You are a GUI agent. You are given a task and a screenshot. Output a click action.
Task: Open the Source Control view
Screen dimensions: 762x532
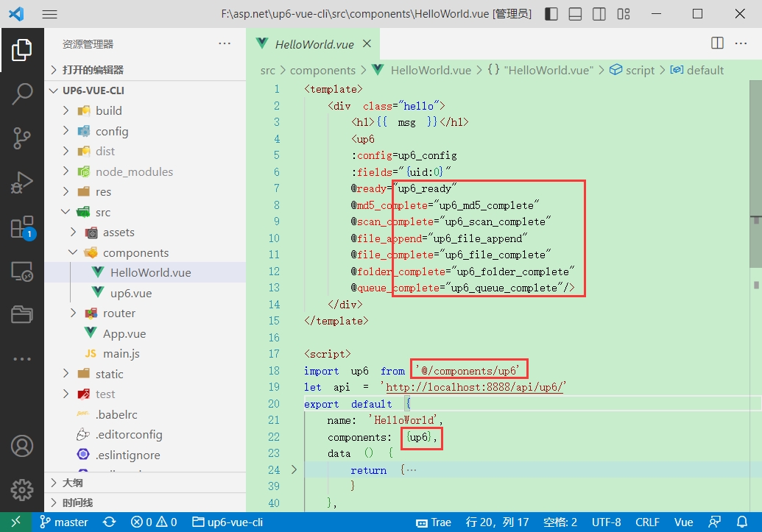pos(22,138)
